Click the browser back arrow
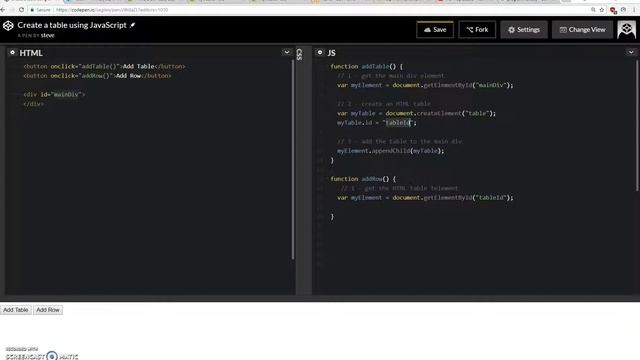Image resolution: width=640 pixels, height=360 pixels. [x=3, y=10]
